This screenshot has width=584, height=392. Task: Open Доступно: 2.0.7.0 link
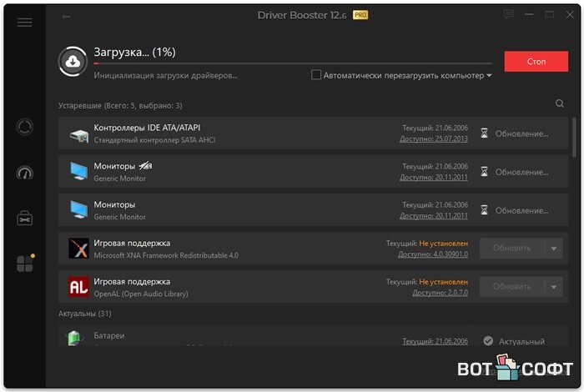click(x=440, y=293)
